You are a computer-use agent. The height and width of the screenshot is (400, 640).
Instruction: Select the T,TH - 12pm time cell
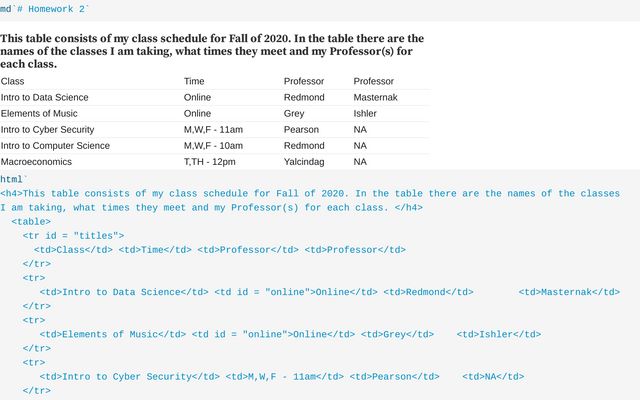click(209, 162)
